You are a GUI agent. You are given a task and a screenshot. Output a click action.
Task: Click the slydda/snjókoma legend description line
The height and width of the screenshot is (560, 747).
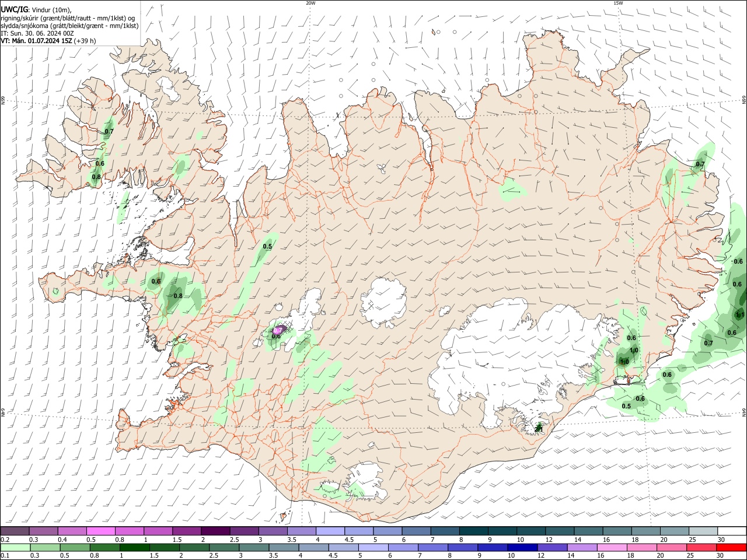point(69,26)
